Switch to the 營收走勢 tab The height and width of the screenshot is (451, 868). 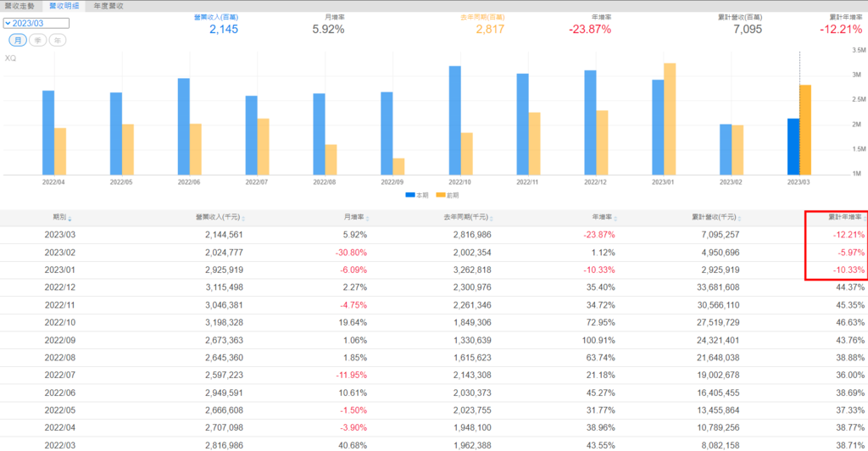point(19,6)
